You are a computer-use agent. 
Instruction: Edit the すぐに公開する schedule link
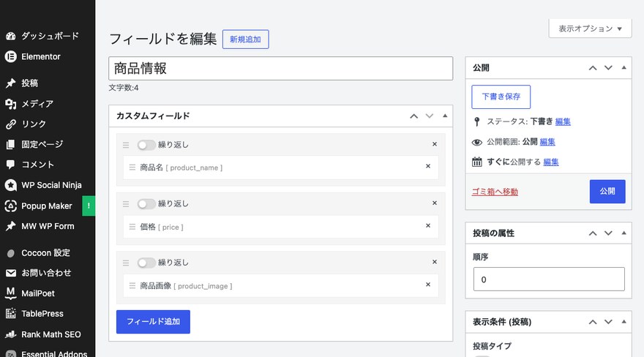[x=551, y=162]
